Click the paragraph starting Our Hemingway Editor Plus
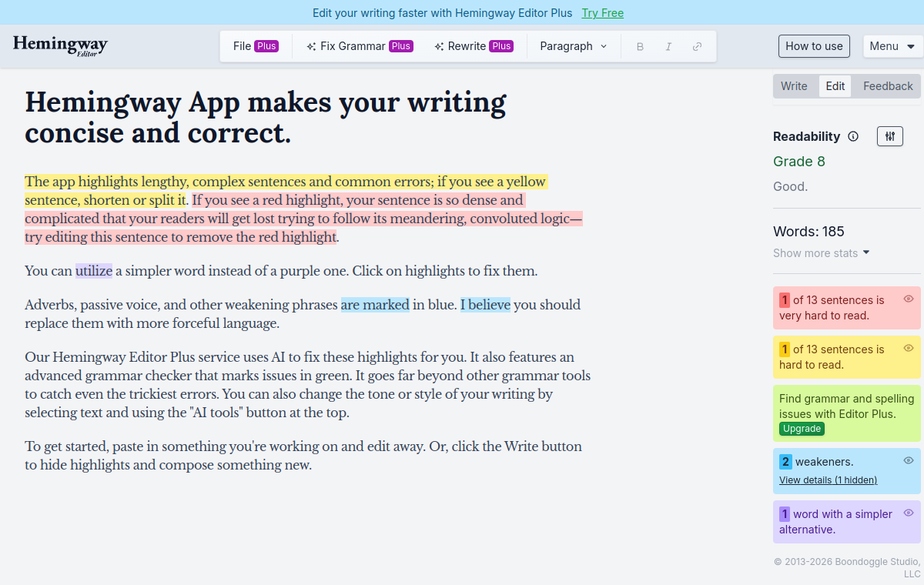The width and height of the screenshot is (924, 585). [308, 385]
